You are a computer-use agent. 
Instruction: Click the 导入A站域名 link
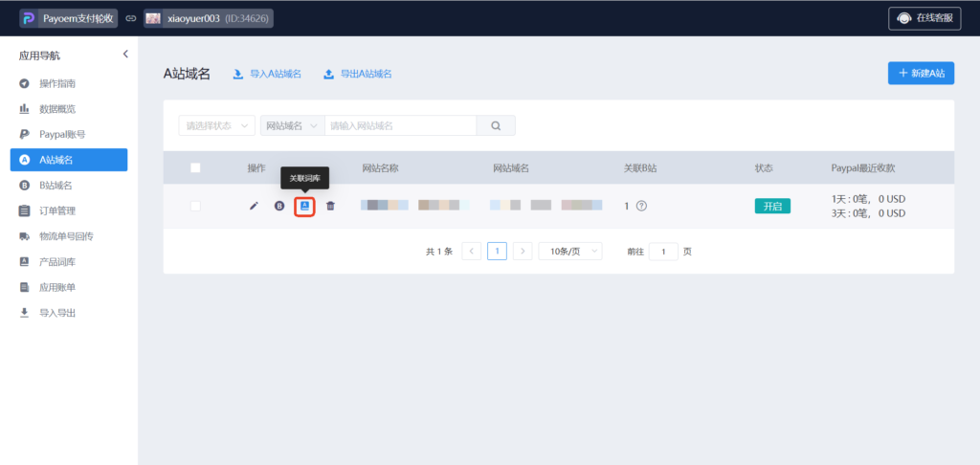(267, 74)
